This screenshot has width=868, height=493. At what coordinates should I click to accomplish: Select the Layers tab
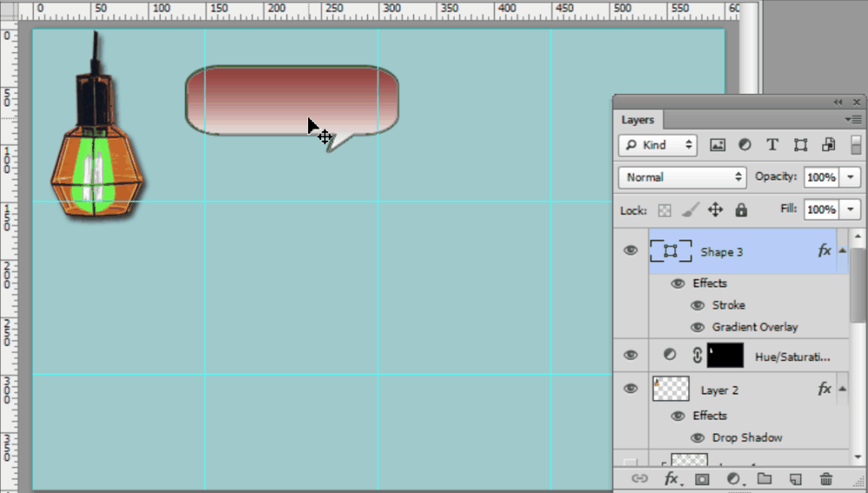pyautogui.click(x=638, y=120)
